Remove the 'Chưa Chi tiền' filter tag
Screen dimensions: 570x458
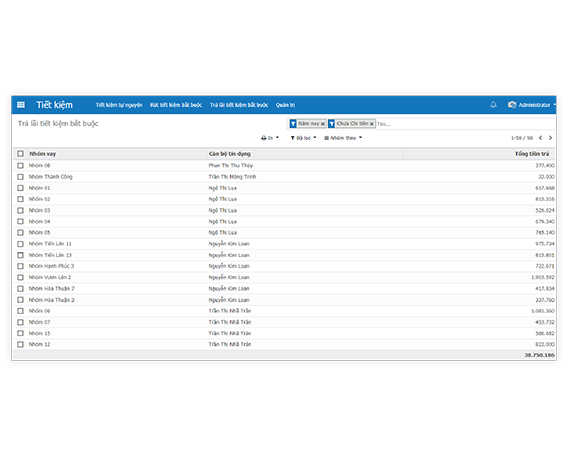372,124
